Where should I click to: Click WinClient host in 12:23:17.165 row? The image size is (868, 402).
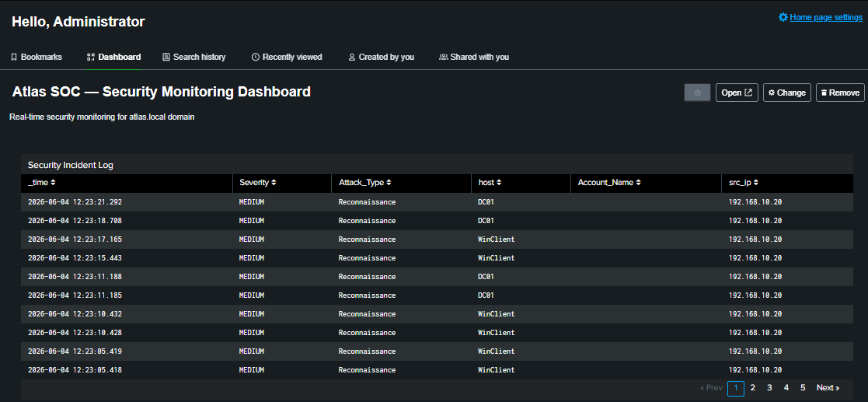[496, 239]
